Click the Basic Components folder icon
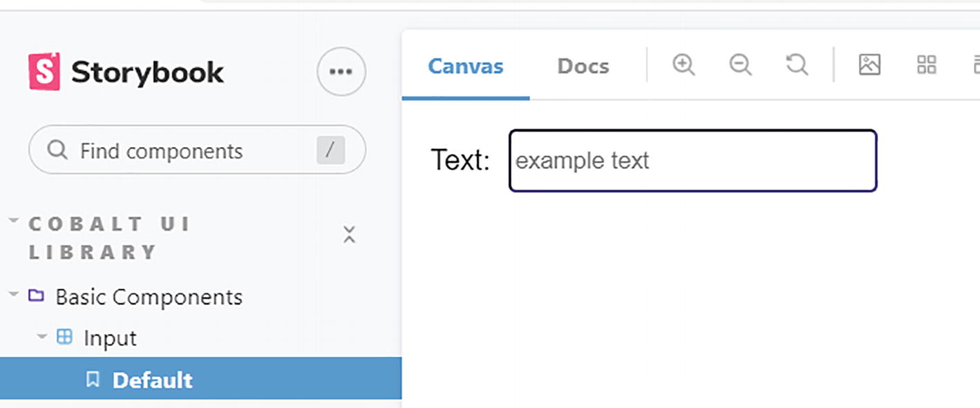Screen dimensions: 980x408 (36, 295)
